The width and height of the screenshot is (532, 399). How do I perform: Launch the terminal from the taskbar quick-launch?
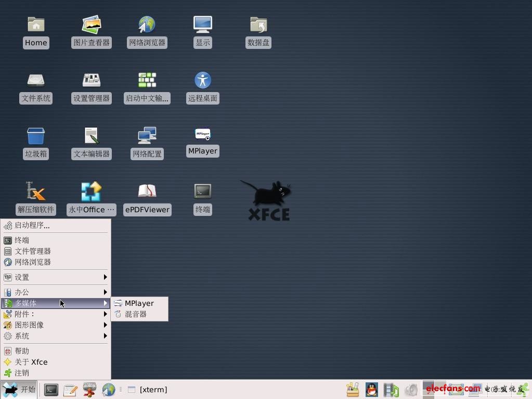click(x=50, y=389)
